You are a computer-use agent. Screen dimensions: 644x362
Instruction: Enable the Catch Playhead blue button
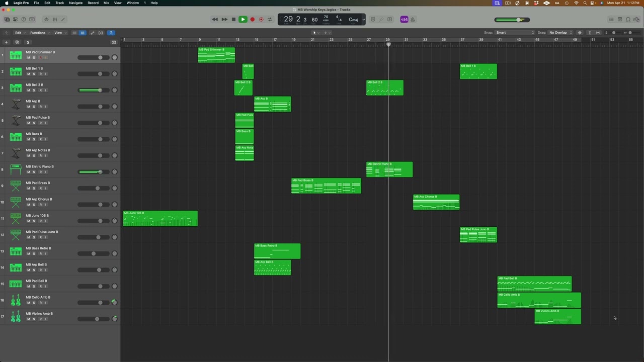coord(111,33)
